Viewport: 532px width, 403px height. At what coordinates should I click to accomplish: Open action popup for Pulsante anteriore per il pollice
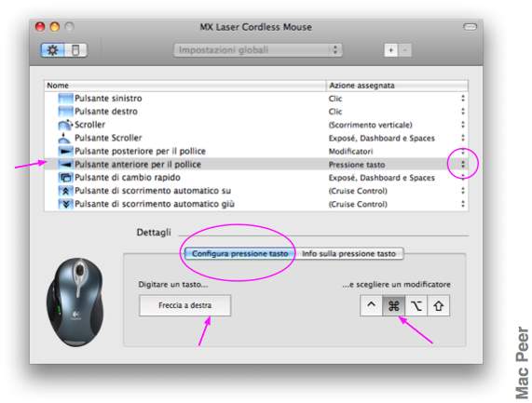point(463,165)
